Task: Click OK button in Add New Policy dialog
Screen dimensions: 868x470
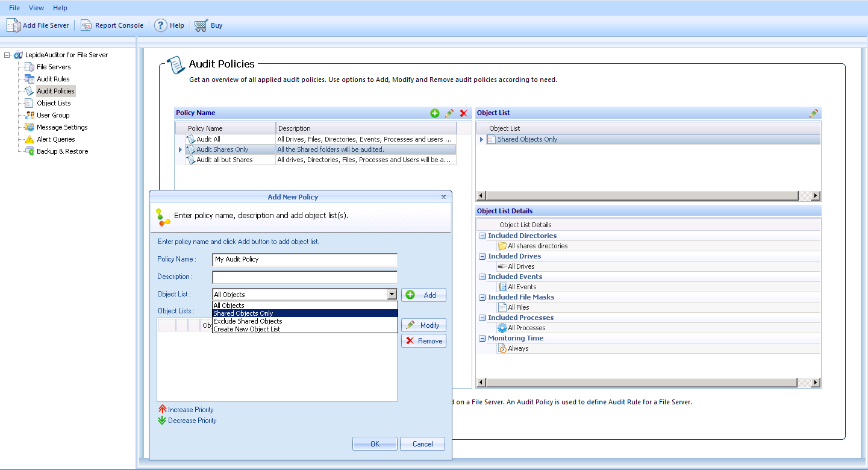Action: [x=375, y=444]
